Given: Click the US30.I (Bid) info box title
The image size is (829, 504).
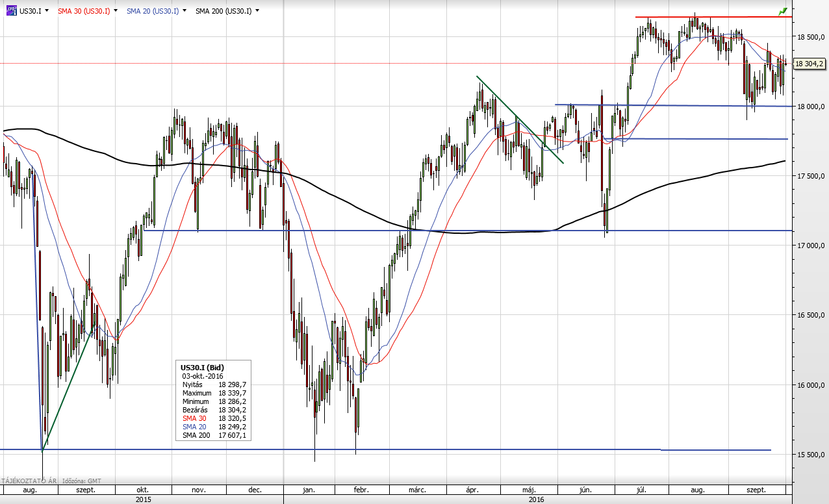Looking at the screenshot, I should 202,368.
